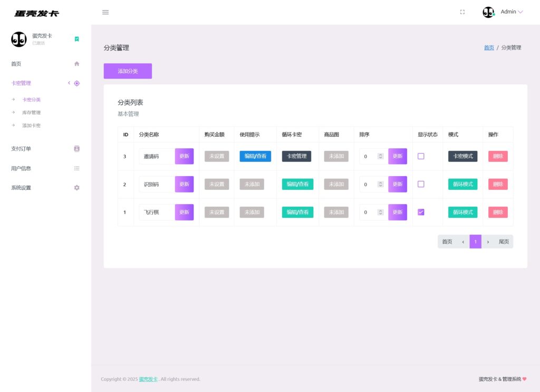Delete the 飞行棋 category
540x392 pixels.
497,212
